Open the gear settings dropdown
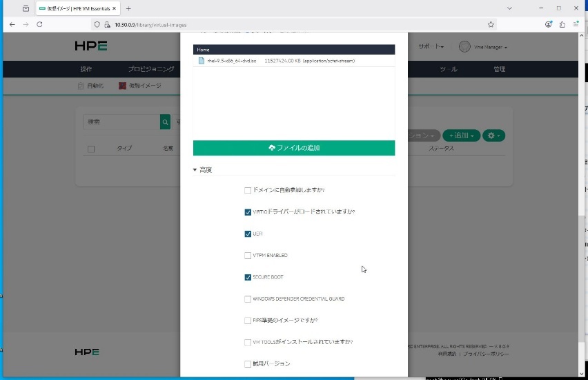588x380 pixels. [493, 135]
